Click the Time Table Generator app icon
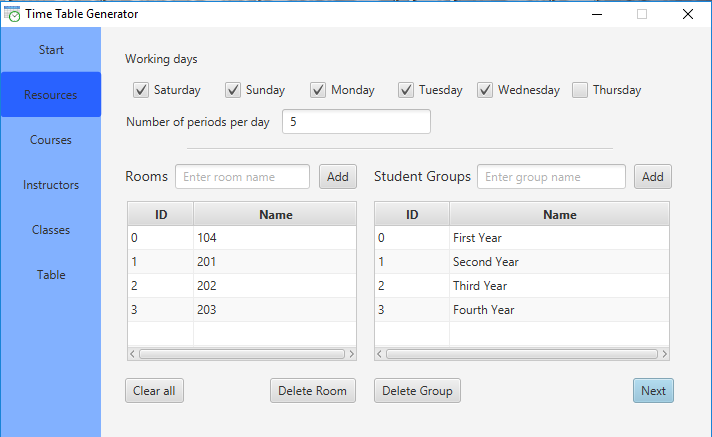 12,14
